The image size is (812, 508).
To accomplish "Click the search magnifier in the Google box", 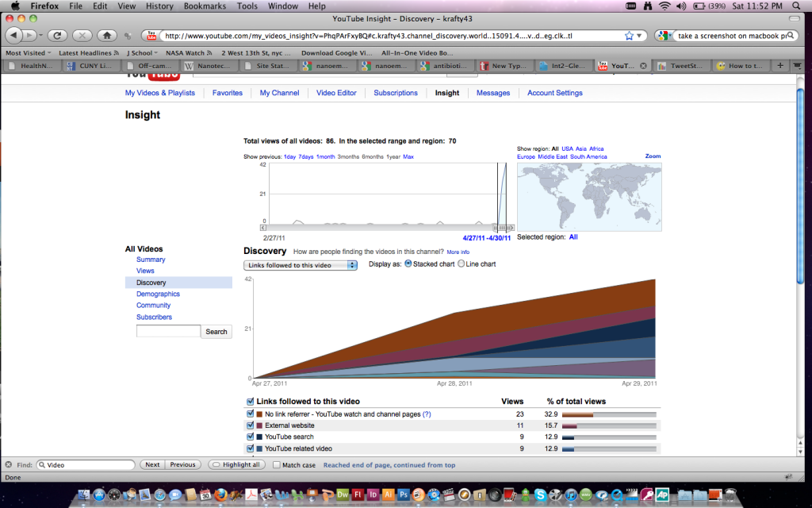I will (791, 36).
